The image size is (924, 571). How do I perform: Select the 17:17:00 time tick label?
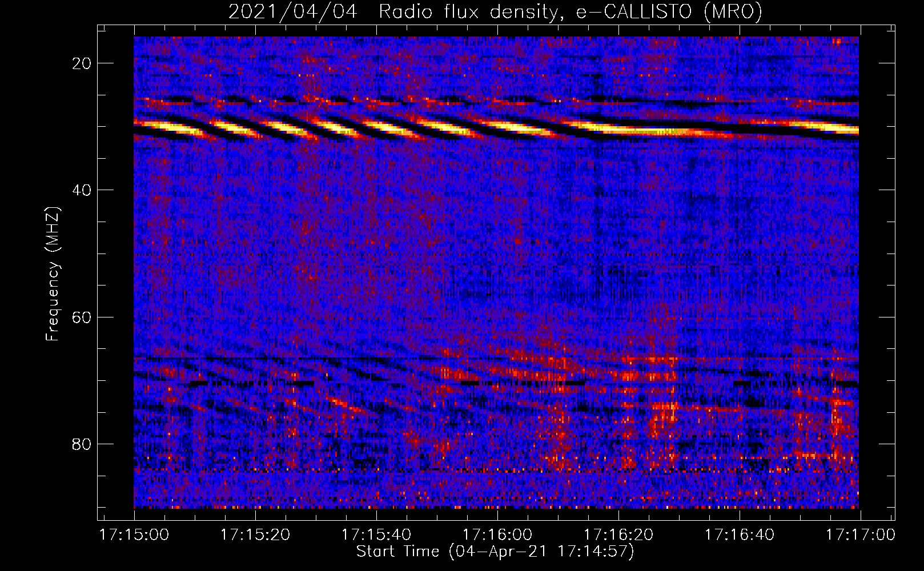pos(861,535)
